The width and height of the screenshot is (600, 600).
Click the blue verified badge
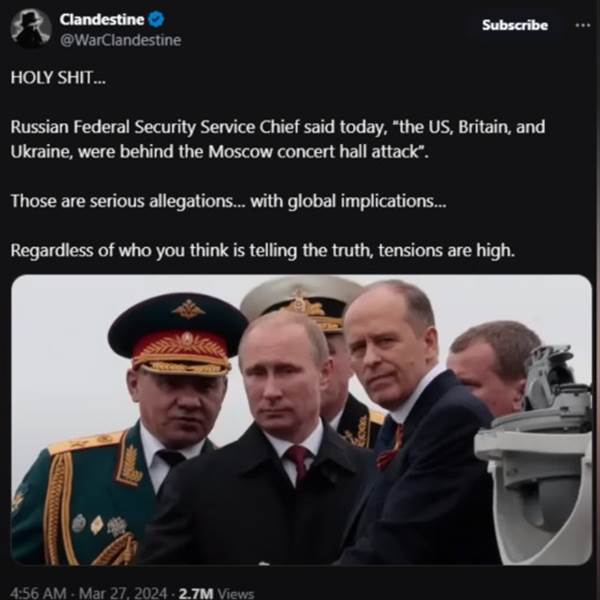[x=156, y=19]
